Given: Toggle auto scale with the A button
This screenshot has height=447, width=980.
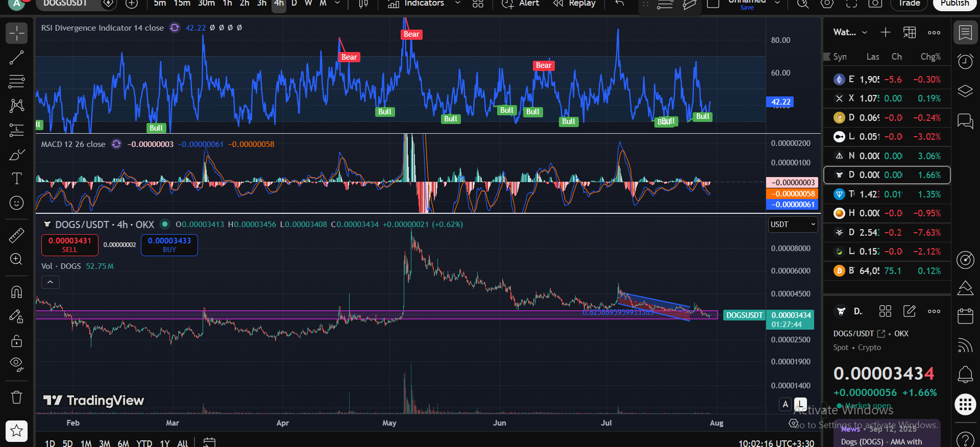Looking at the screenshot, I should (x=786, y=404).
